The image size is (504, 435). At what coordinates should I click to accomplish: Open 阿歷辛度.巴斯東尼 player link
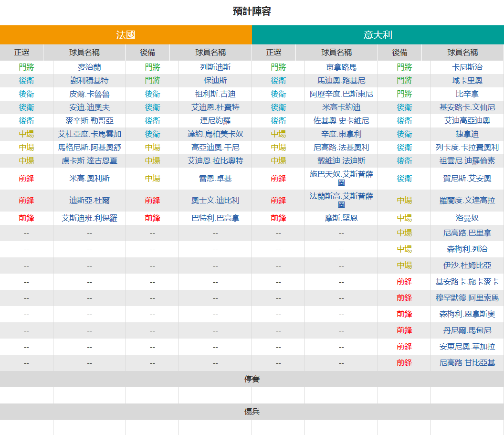point(341,94)
